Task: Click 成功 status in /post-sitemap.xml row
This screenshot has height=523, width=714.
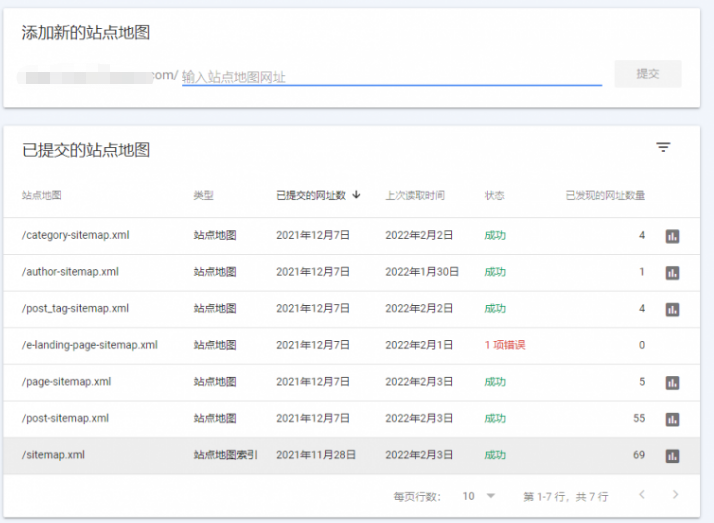Action: click(495, 418)
